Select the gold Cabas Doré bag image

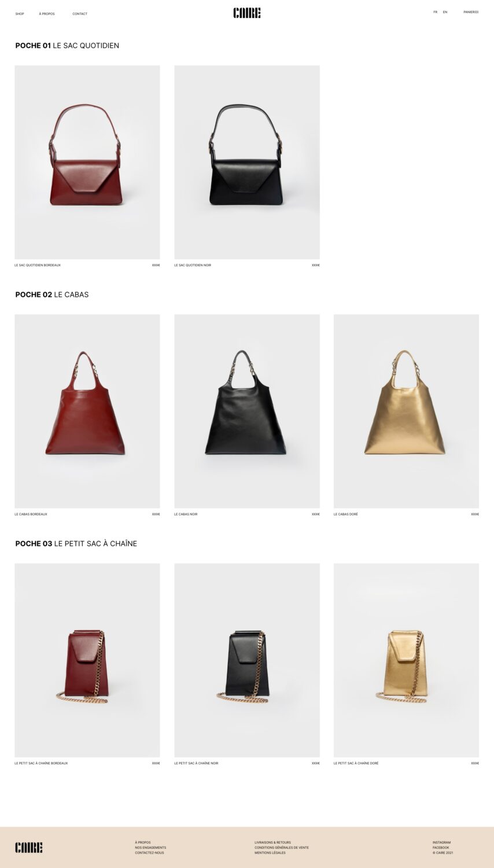point(406,411)
